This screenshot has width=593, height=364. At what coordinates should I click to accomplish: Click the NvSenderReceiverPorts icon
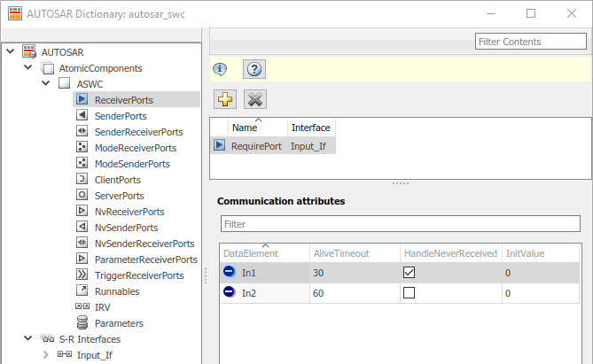click(x=82, y=243)
